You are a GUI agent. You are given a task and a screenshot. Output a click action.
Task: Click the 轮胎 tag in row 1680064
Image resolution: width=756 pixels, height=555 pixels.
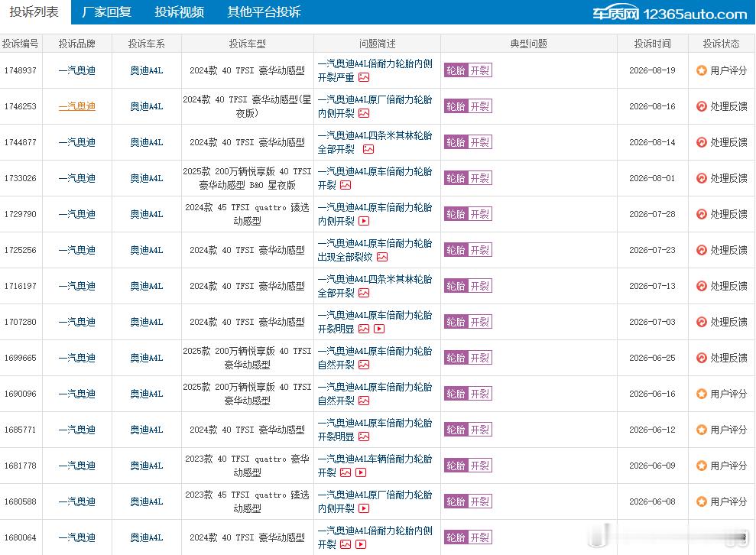tap(456, 537)
